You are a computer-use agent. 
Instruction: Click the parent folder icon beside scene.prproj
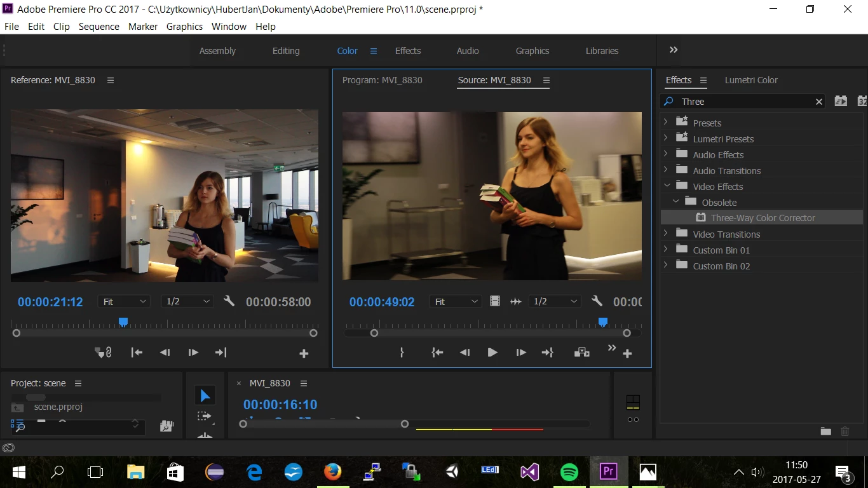pos(18,407)
